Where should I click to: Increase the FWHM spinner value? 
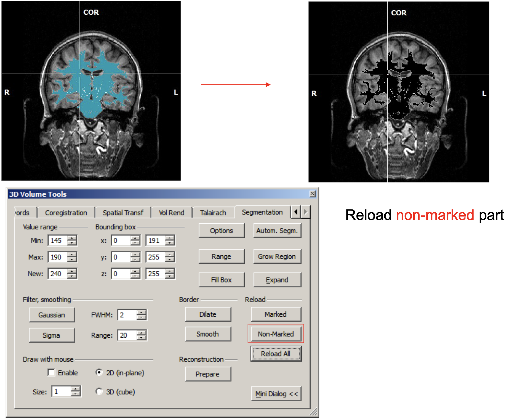(x=142, y=312)
